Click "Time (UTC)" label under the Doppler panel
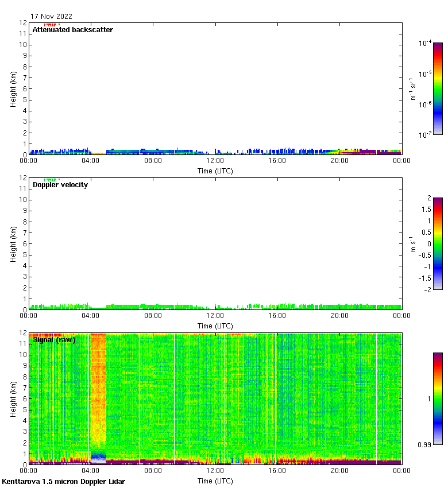Viewport: 448px width, 488px height. point(215,326)
